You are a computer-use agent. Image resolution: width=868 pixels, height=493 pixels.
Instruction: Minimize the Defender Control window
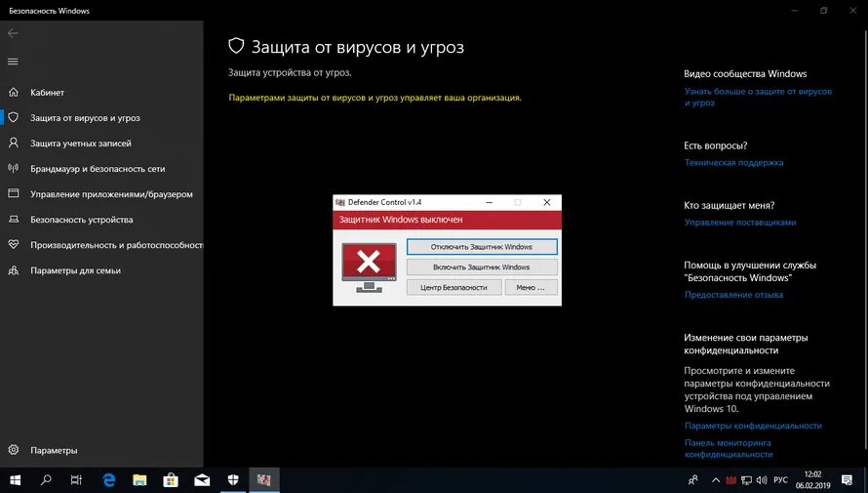489,202
